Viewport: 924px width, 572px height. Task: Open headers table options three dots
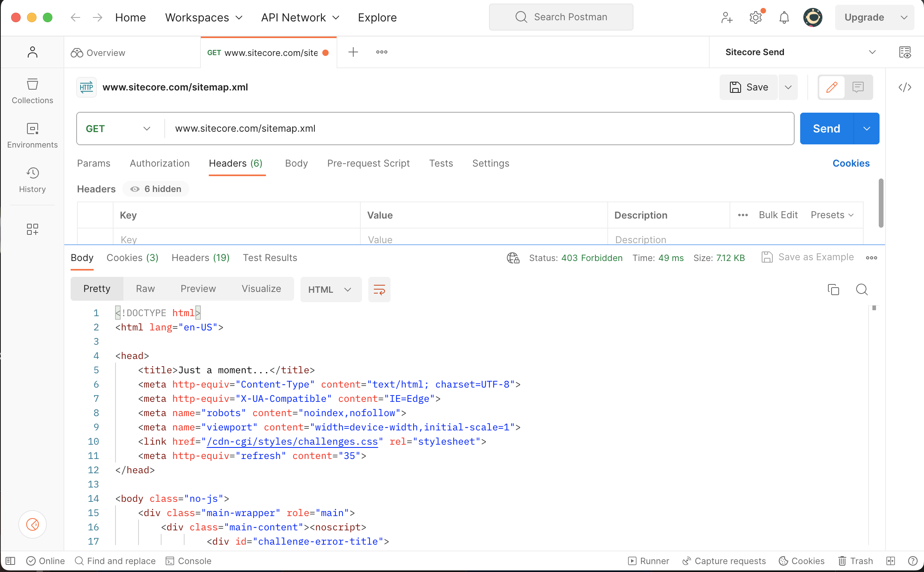743,215
